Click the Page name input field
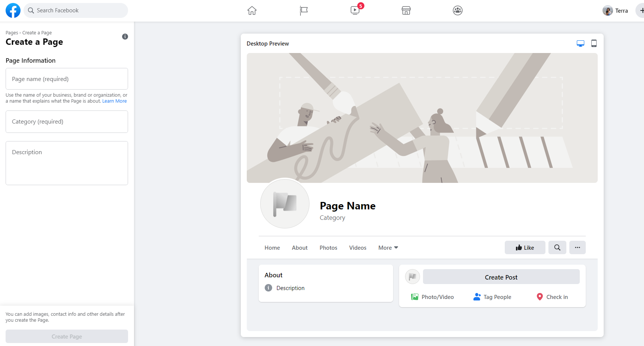The height and width of the screenshot is (346, 644). (67, 79)
